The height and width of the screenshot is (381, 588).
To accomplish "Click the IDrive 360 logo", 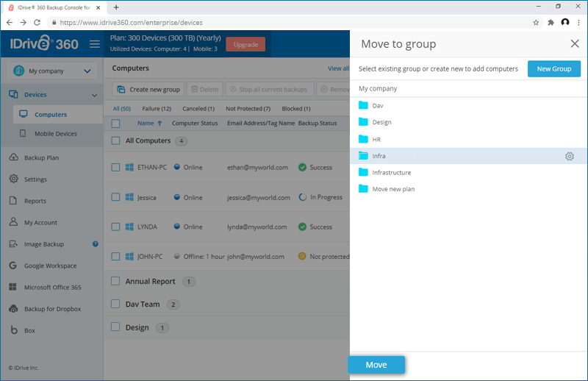I will tap(44, 43).
